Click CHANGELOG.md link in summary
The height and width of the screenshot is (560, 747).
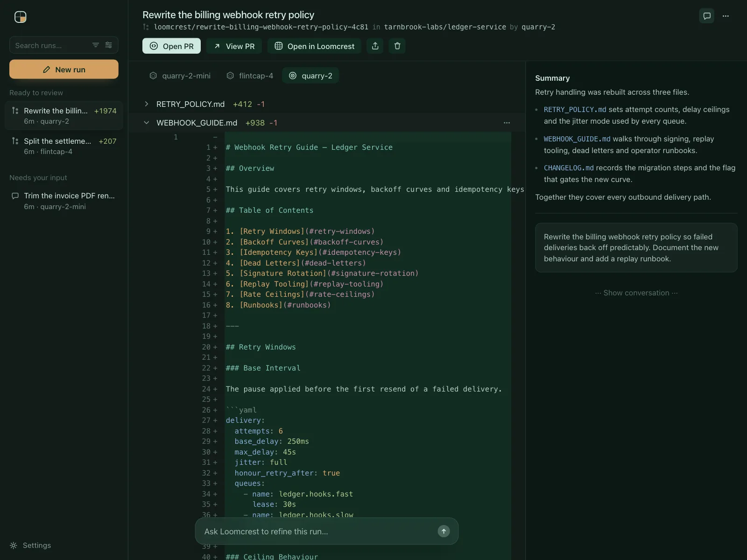(569, 168)
